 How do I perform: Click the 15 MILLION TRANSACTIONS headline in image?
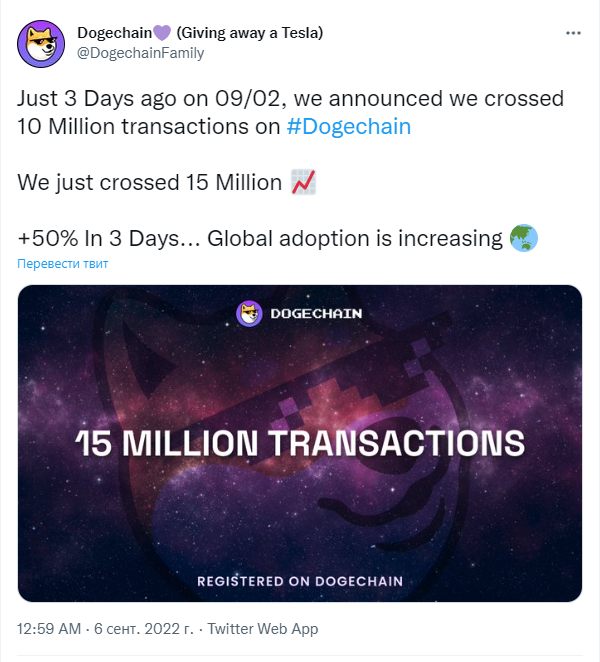pyautogui.click(x=300, y=443)
